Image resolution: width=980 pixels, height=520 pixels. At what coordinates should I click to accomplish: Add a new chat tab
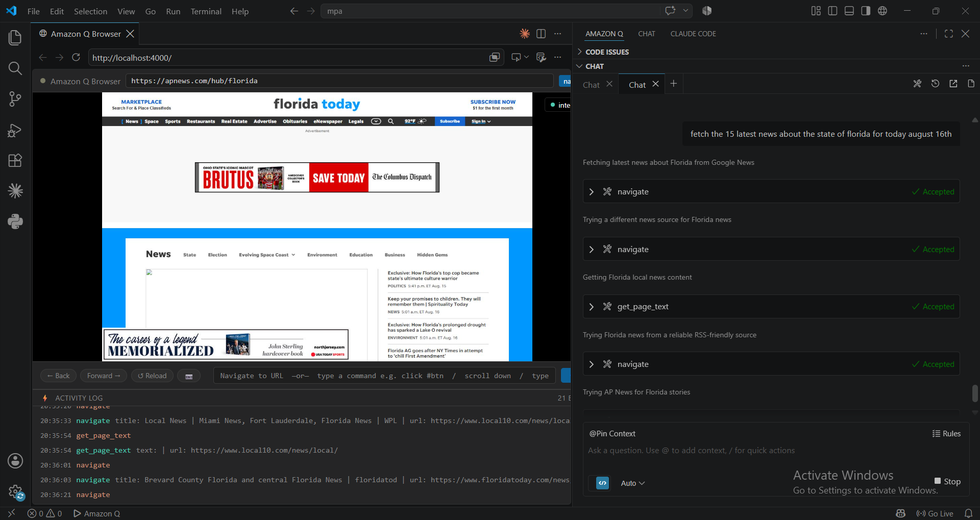tap(674, 84)
